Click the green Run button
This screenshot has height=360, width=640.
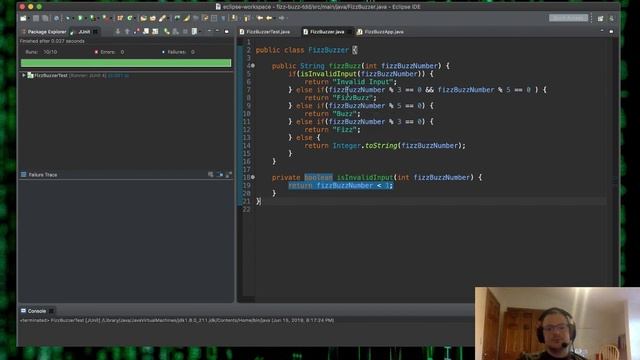coord(80,18)
